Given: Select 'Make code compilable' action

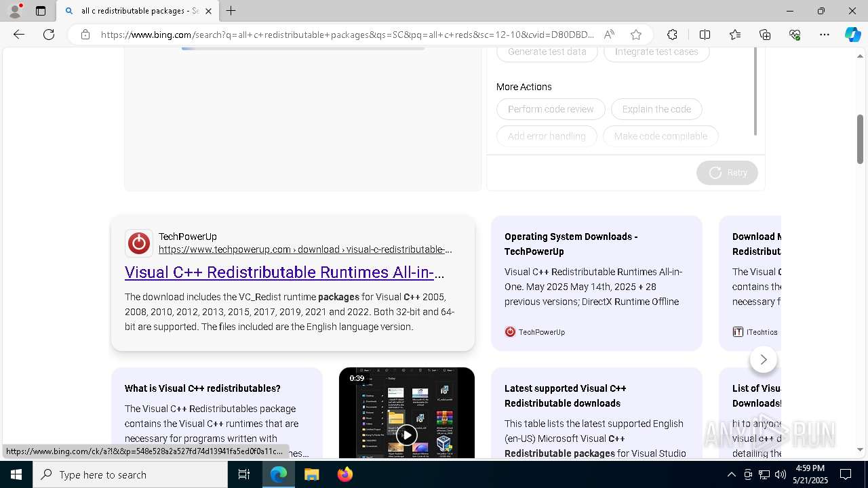Looking at the screenshot, I should (660, 136).
